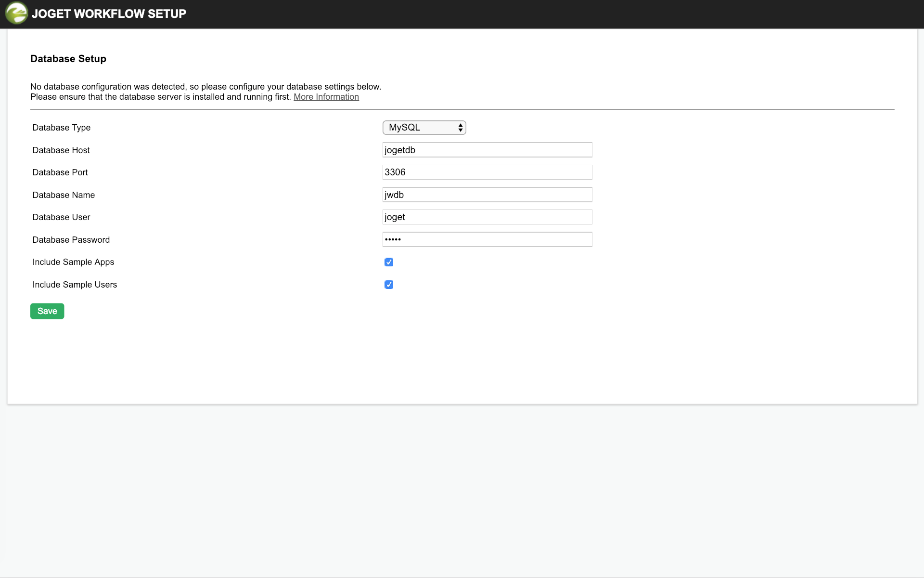Focus the Database Name field showing jwdb
The height and width of the screenshot is (578, 924).
[487, 195]
